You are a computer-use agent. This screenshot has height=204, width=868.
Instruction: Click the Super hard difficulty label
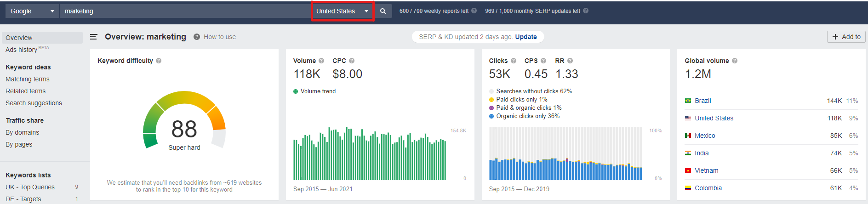(184, 147)
